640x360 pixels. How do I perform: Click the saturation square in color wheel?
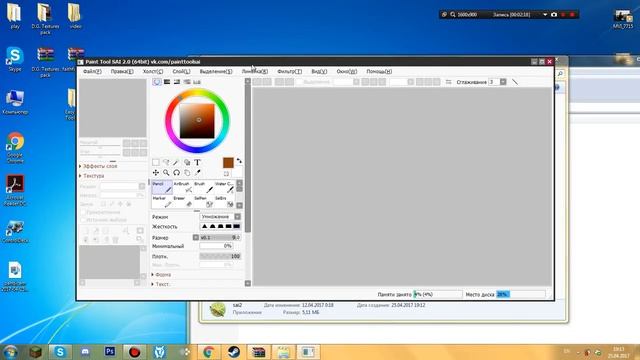tap(197, 121)
